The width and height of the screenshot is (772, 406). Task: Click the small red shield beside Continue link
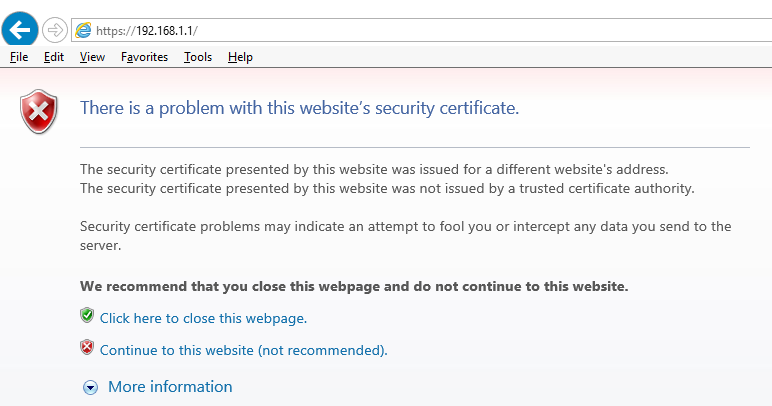point(87,348)
